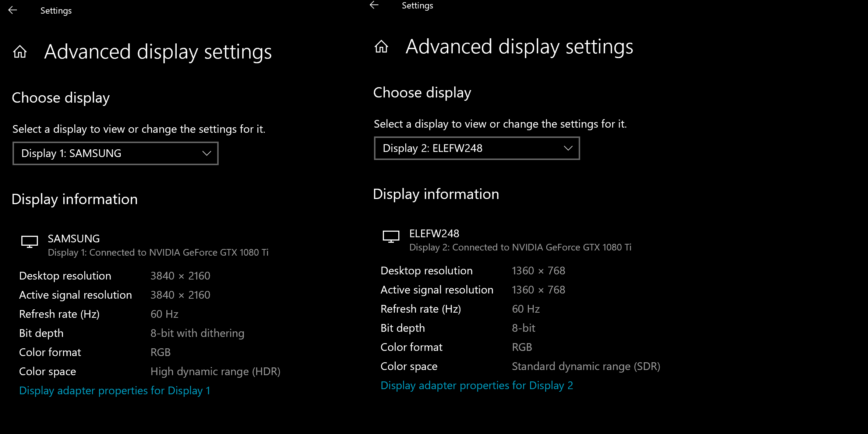868x434 pixels.
Task: Click the monitor icon beside ELEFW248 display information
Action: (x=391, y=237)
